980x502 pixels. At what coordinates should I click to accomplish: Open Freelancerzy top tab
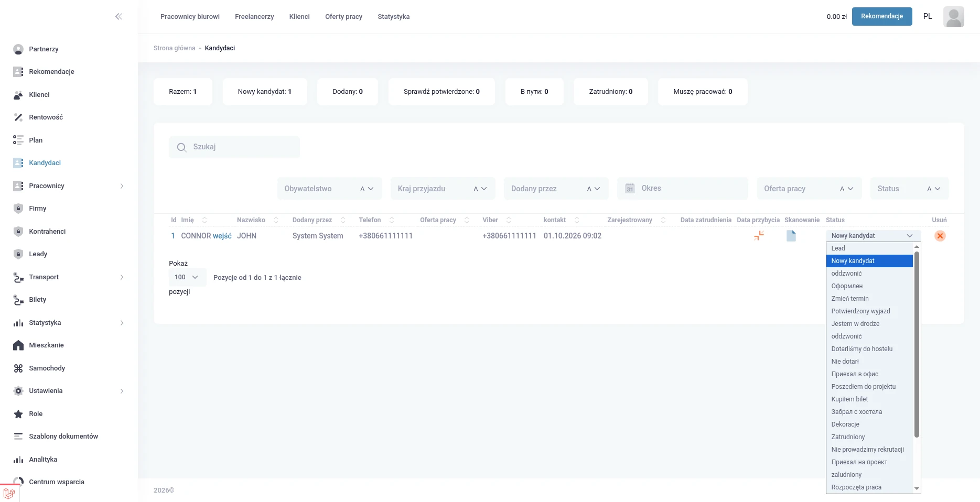[x=254, y=17]
